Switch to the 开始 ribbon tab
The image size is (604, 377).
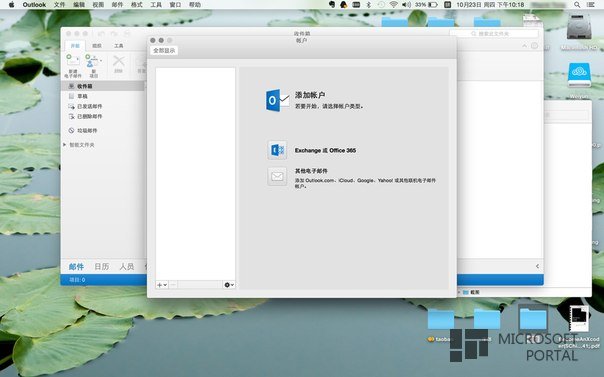coord(75,46)
